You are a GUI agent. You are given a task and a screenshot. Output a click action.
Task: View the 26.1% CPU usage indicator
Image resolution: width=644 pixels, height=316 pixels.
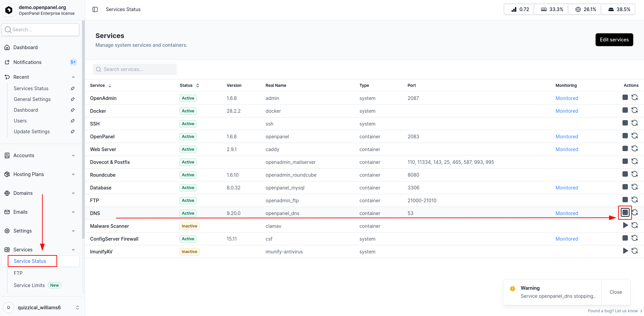click(x=586, y=9)
